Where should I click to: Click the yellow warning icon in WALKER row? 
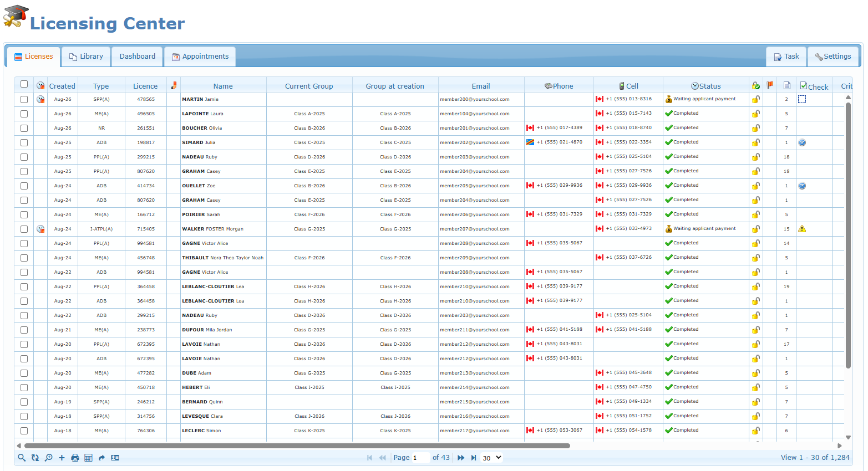click(x=802, y=229)
